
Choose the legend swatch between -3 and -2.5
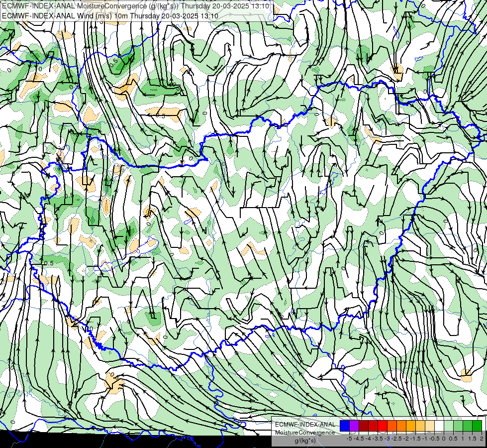tap(392, 426)
